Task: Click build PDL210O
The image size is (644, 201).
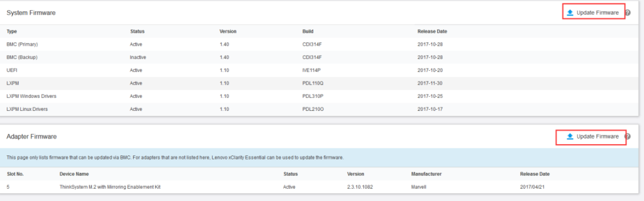Action: tap(313, 109)
